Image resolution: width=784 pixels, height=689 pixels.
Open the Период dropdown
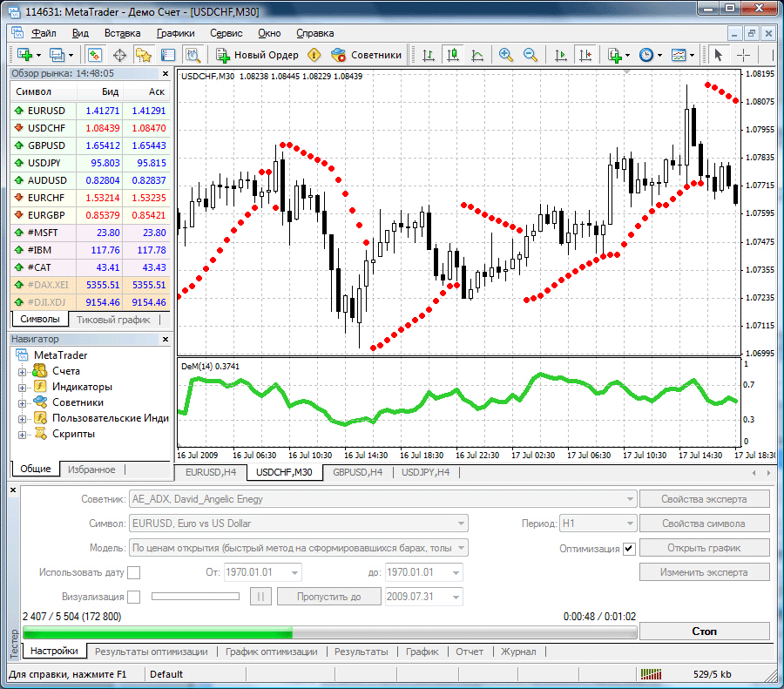click(630, 524)
